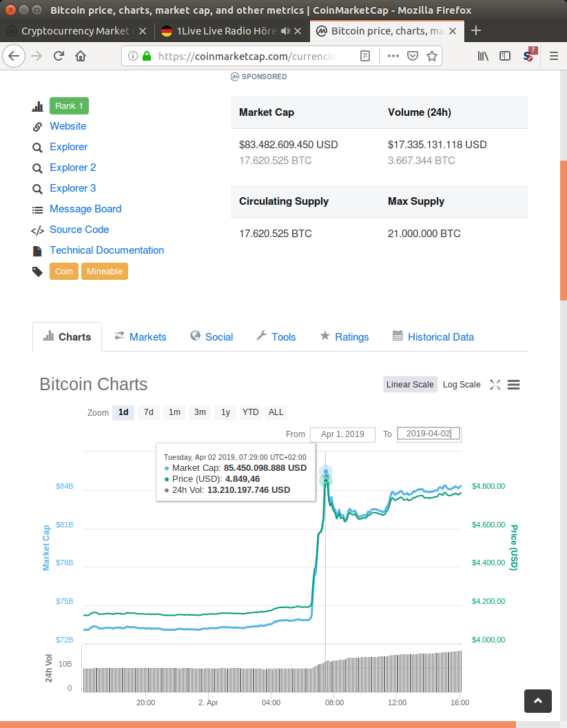Click the scroll-to-top arrow button
This screenshot has height=728, width=567.
(x=537, y=700)
